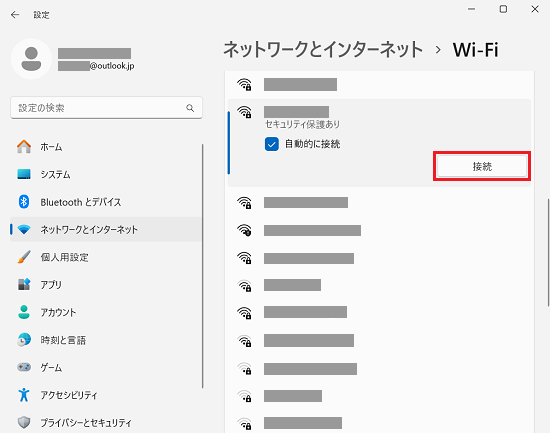Toggle the 自動的に接続 checkbox
Viewport: 550px width, 433px height.
pos(271,144)
